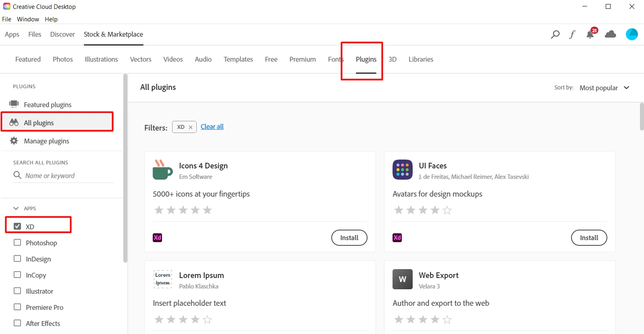Click the Icons 4 Design coffee cup icon
Viewport: 644px width, 334px height.
(162, 170)
